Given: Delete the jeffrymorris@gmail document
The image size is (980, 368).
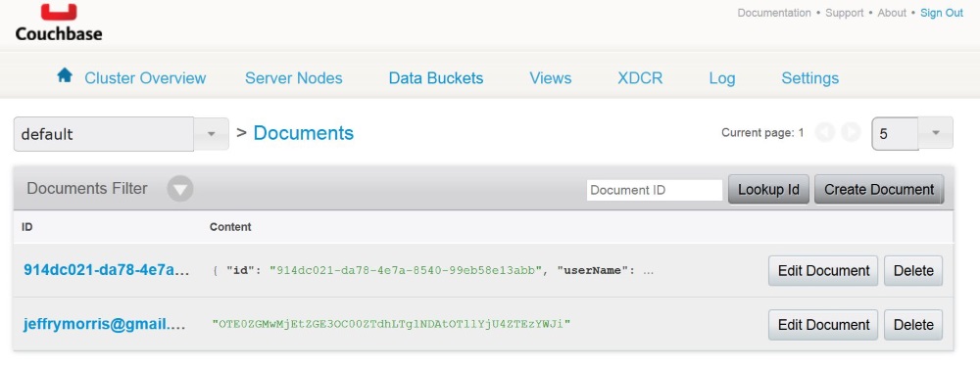Looking at the screenshot, I should [913, 325].
